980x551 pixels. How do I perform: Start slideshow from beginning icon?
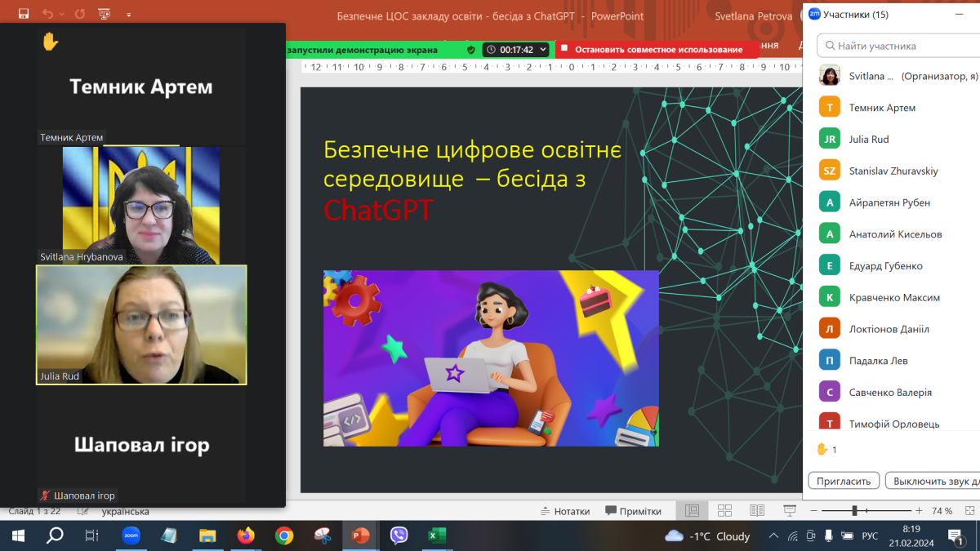click(x=105, y=14)
